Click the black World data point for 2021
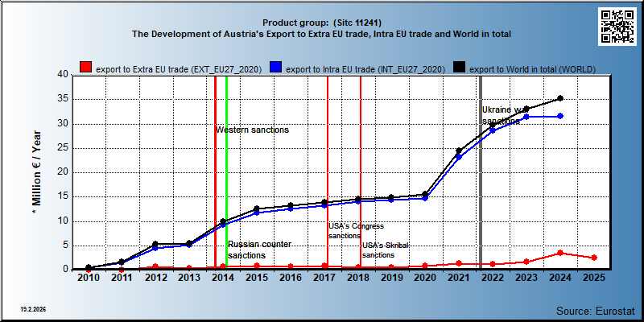The image size is (644, 322). click(459, 151)
